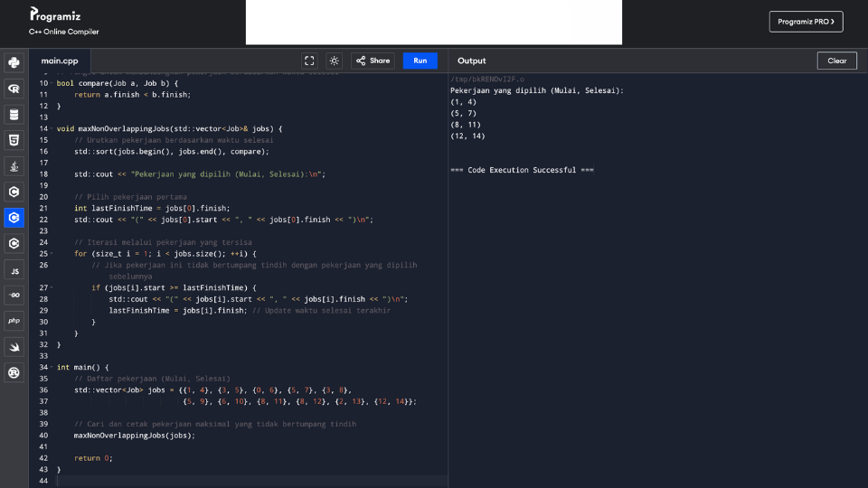This screenshot has width=868, height=488.
Task: Enter fullscreen editor mode
Action: [x=309, y=61]
